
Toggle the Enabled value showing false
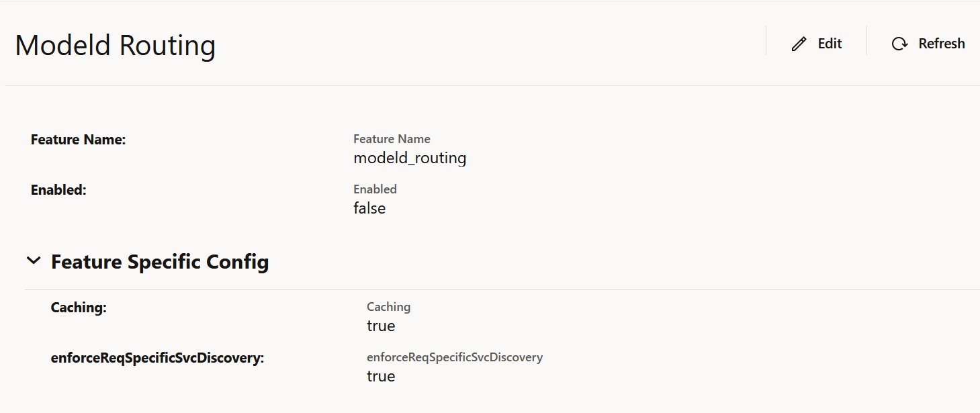(369, 208)
